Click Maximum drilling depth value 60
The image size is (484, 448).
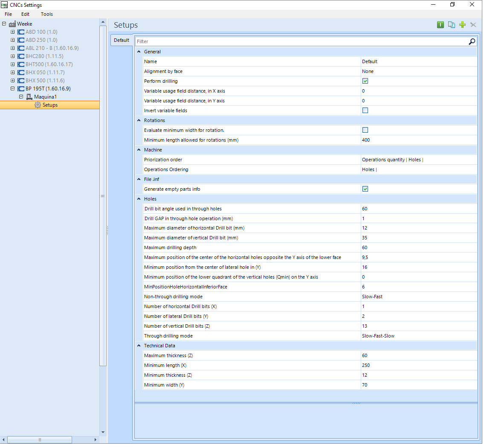pyautogui.click(x=420, y=248)
